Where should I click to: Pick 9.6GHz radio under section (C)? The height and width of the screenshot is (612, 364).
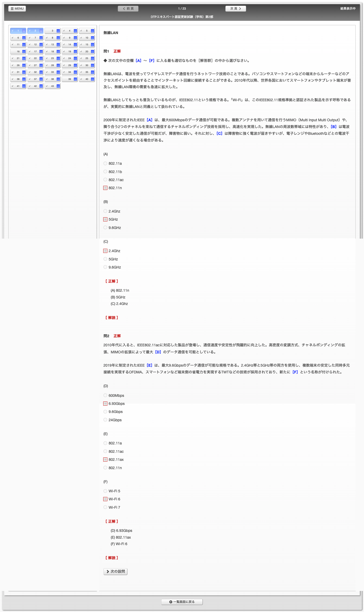(105, 267)
